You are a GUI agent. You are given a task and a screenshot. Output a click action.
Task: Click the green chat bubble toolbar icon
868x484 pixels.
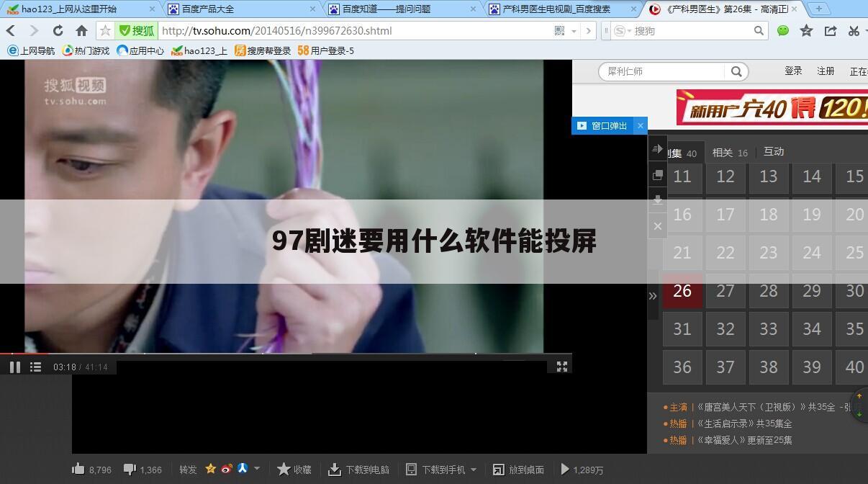click(x=783, y=31)
